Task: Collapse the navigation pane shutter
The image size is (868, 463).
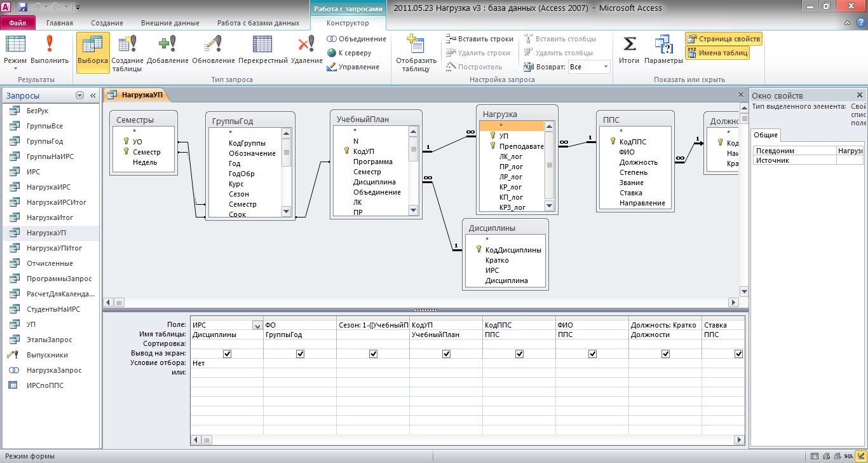Action: tap(93, 95)
